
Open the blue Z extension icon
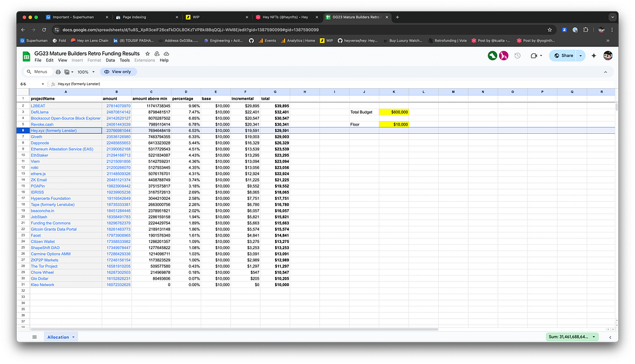[564, 30]
